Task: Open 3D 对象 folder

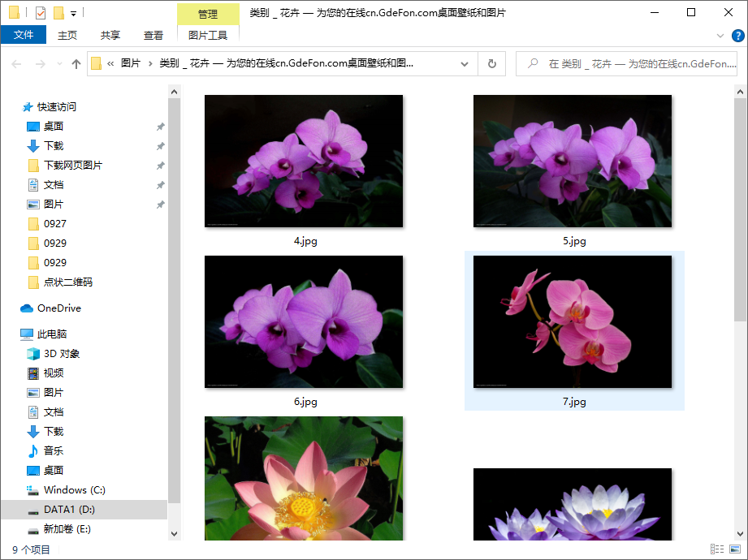Action: point(62,354)
